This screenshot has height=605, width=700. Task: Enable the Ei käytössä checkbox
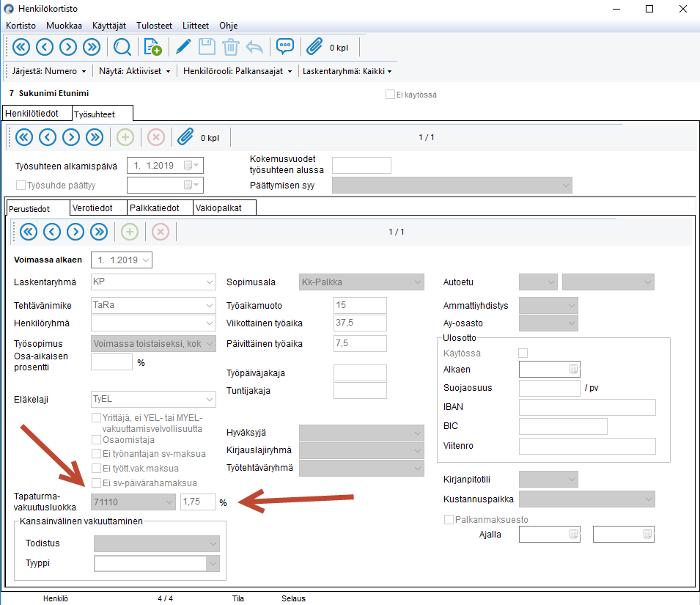pos(390,95)
